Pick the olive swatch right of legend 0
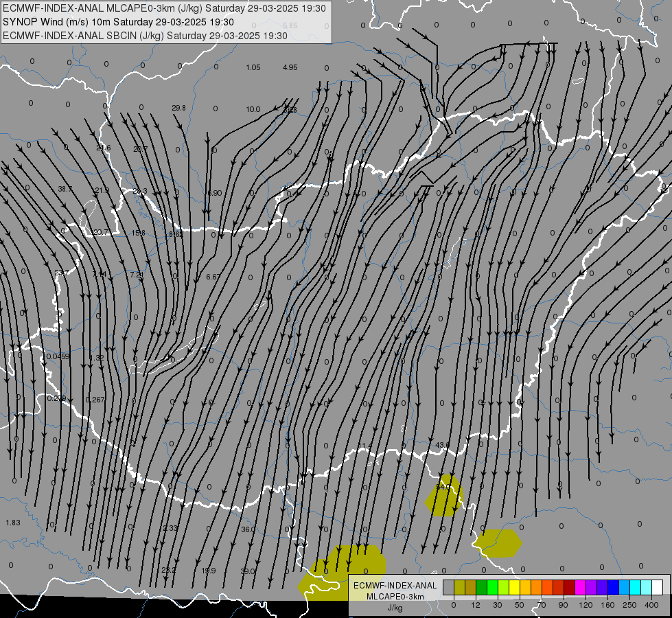Viewport: 672px width, 618px height. [x=459, y=587]
